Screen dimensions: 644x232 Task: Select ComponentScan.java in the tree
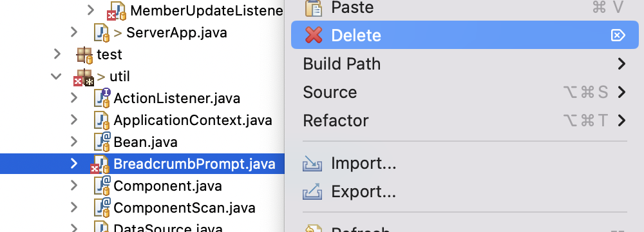[184, 208]
